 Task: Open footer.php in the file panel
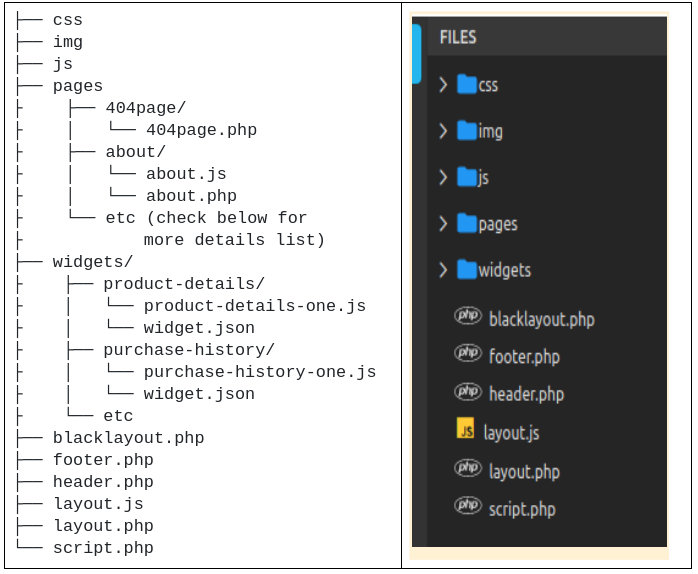tap(524, 356)
